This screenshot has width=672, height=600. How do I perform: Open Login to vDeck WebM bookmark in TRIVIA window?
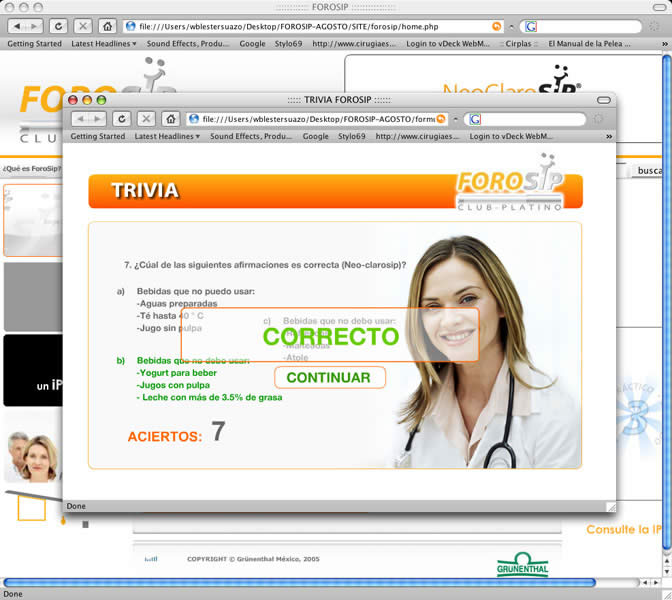510,136
